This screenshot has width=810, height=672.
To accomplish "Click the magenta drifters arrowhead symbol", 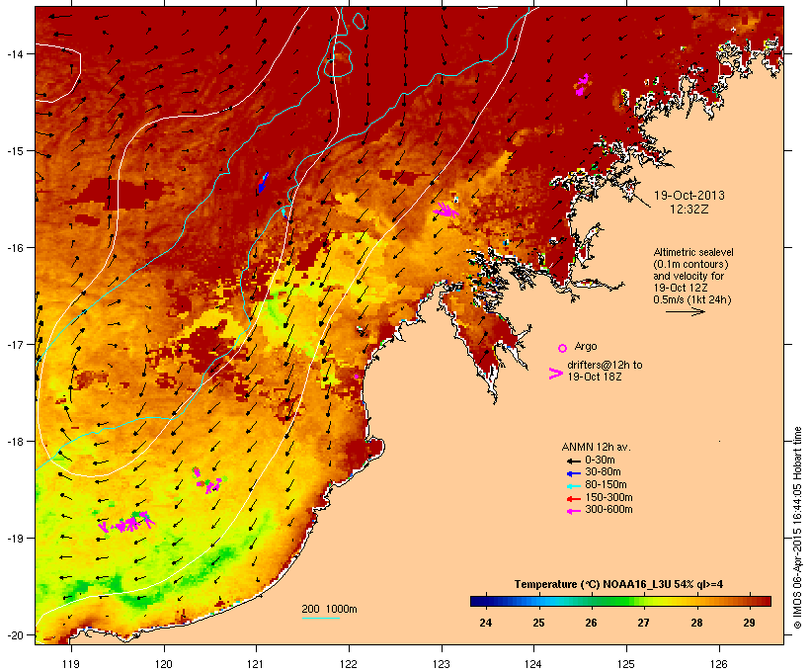I will (x=555, y=374).
